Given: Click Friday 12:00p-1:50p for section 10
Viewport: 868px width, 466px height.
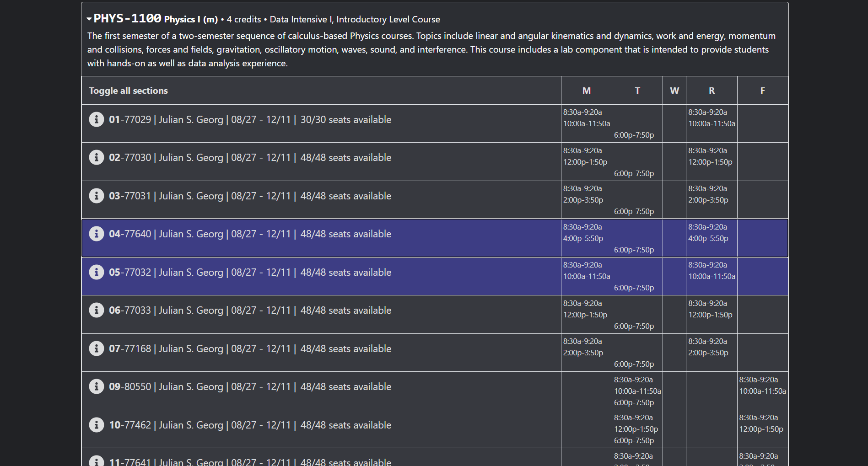Looking at the screenshot, I should (761, 429).
